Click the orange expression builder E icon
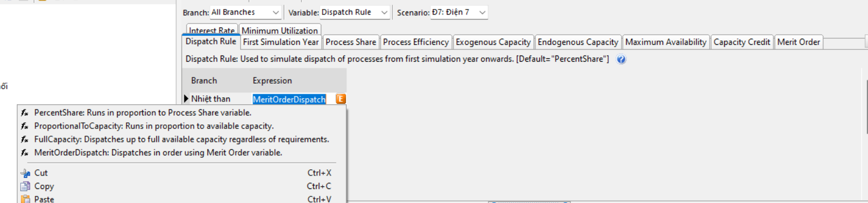This screenshot has height=203, width=868. [x=340, y=99]
